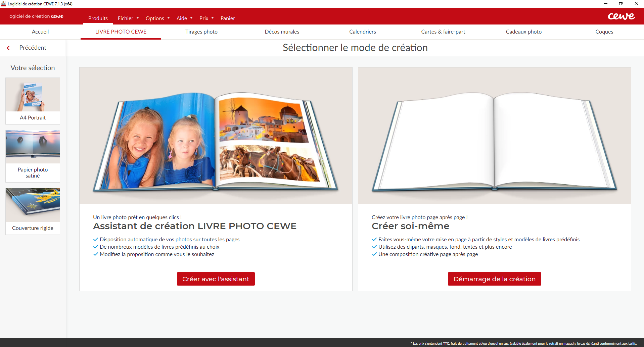Image resolution: width=644 pixels, height=347 pixels.
Task: Select the Papier photo satiné thumbnail
Action: coord(33,155)
